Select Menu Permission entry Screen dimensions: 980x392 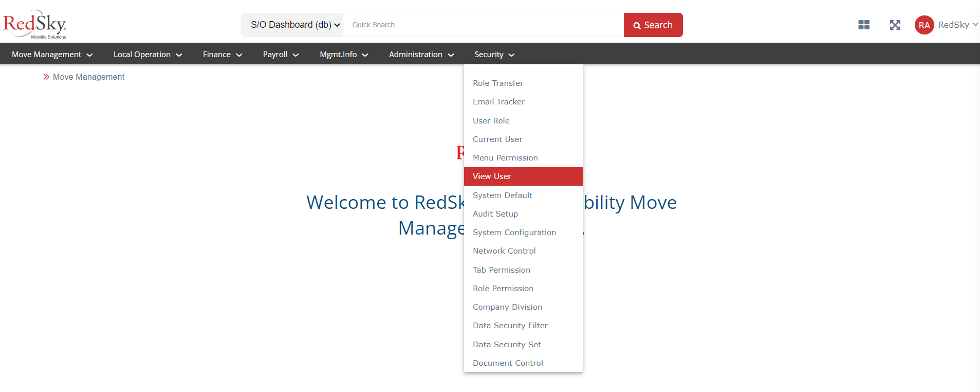coord(523,157)
